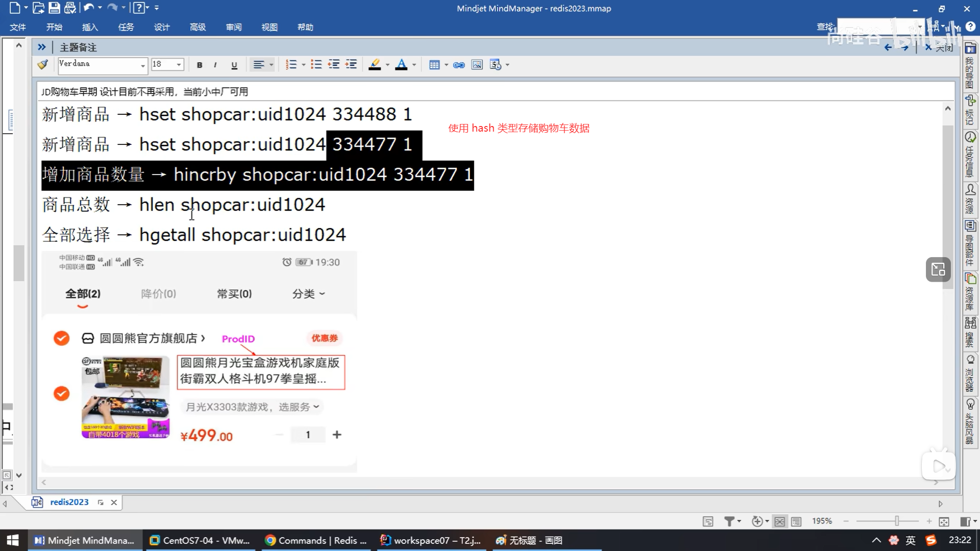This screenshot has height=551, width=980.
Task: Close the notes pane with 关闭
Action: (x=940, y=47)
